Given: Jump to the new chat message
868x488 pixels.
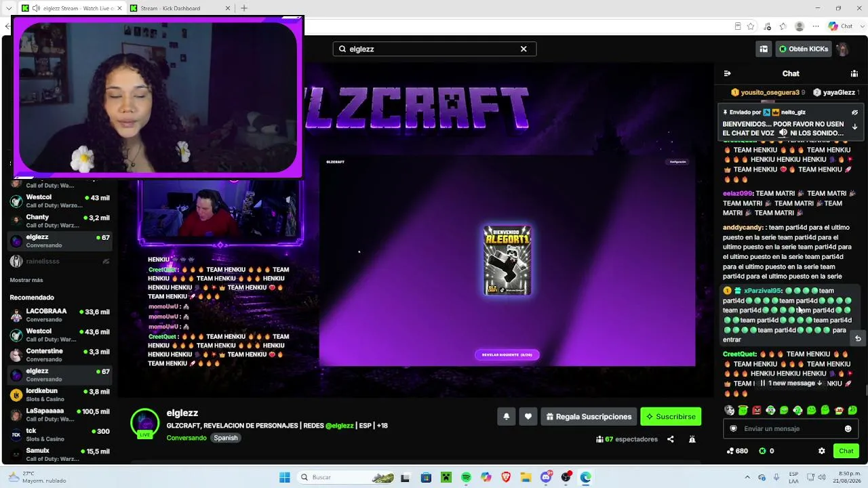Looking at the screenshot, I should point(791,383).
